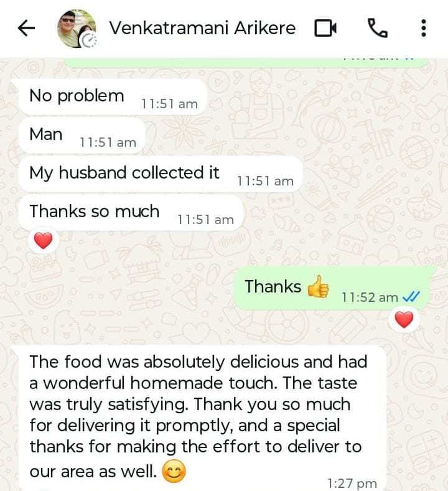Screen dimensions: 448x491
Task: Tap the 1:27 pm timestamp
Action: pyautogui.click(x=352, y=483)
